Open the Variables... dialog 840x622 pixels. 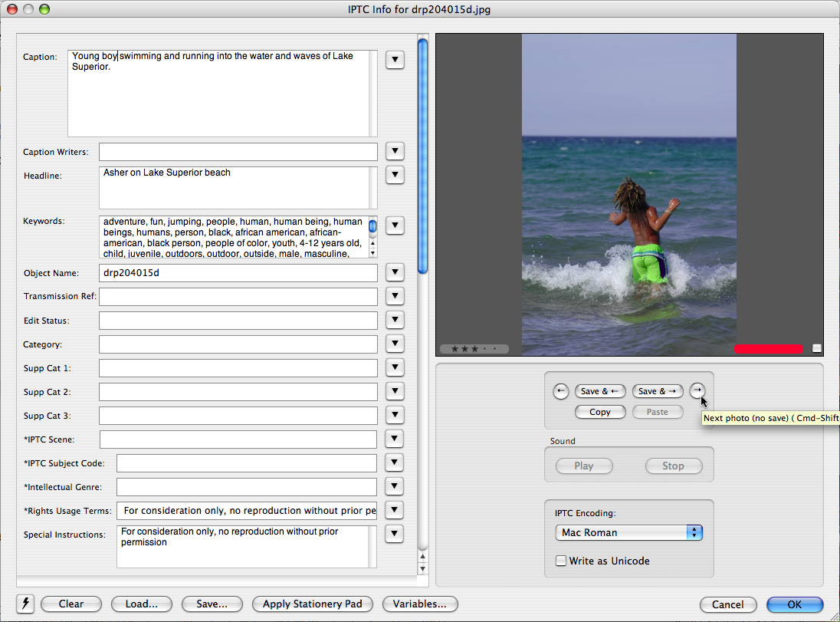pos(419,604)
